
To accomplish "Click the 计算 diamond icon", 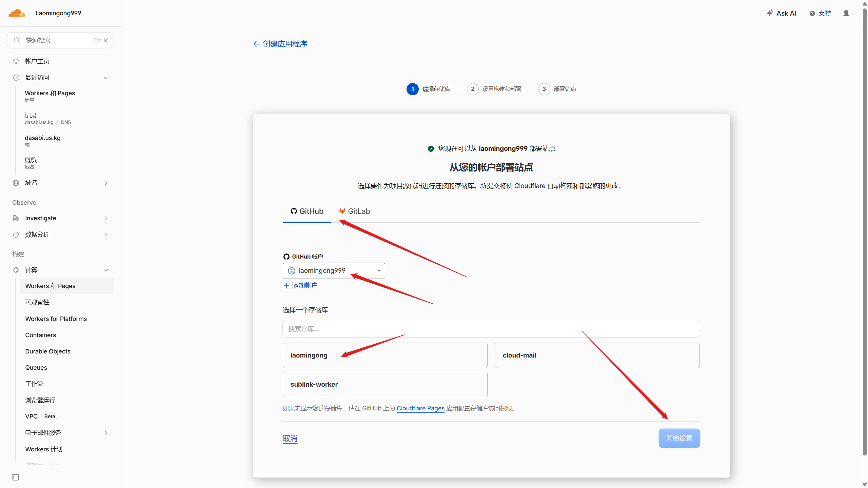I will tap(16, 270).
